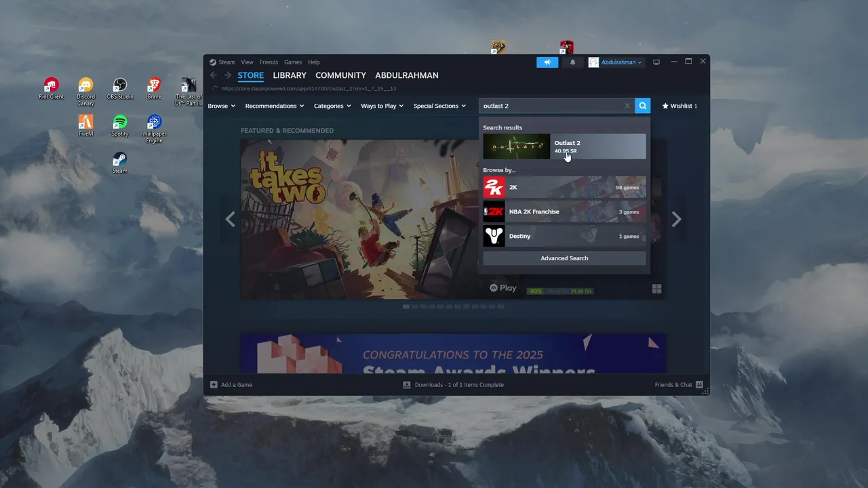
Task: Open the Steam menu
Action: pyautogui.click(x=222, y=62)
